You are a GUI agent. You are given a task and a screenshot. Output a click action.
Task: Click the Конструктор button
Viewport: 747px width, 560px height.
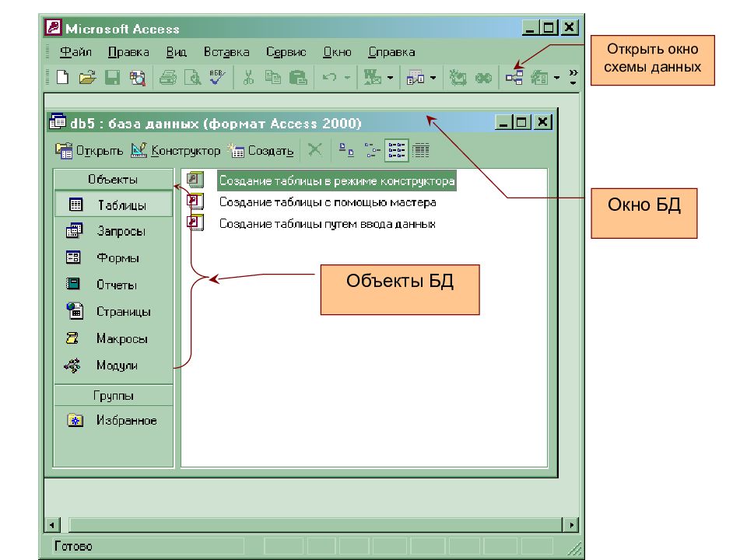[x=176, y=150]
